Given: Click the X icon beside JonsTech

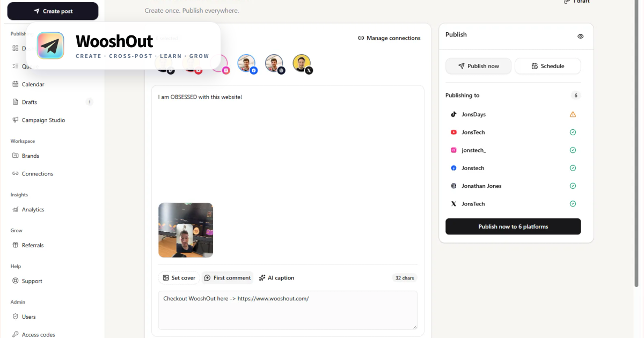Looking at the screenshot, I should pos(453,204).
